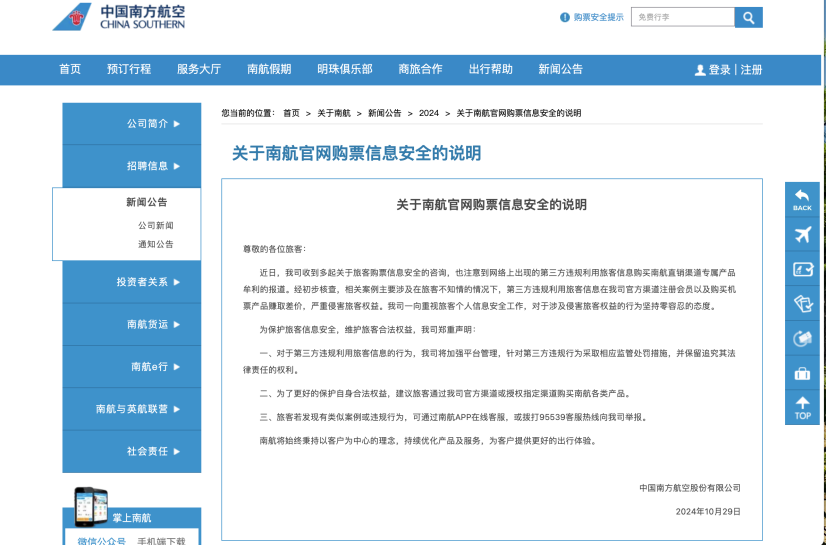
Task: Click the tickets-with-checkmark icon
Action: tap(802, 304)
